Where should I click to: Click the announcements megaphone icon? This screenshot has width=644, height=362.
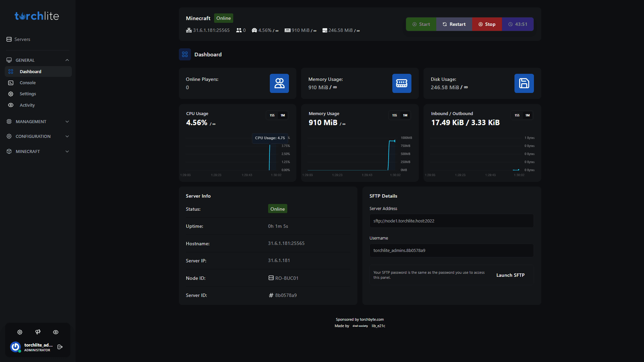(38, 332)
